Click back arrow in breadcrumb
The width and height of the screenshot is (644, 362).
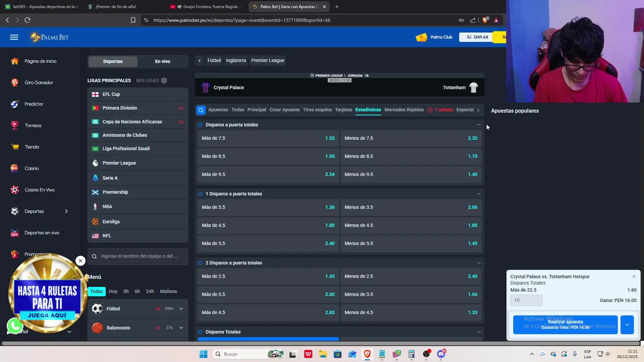click(x=200, y=60)
